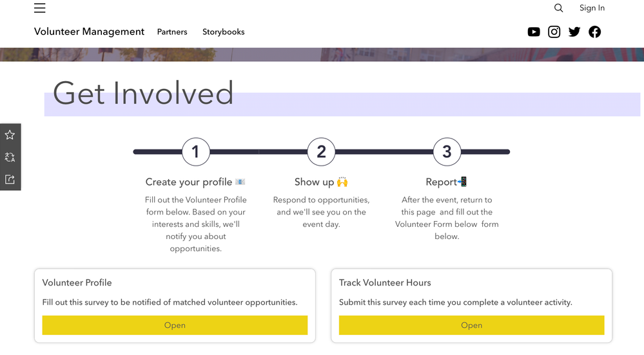Viewport: 644px width, 355px height.
Task: Open the translate language icon
Action: tap(10, 157)
